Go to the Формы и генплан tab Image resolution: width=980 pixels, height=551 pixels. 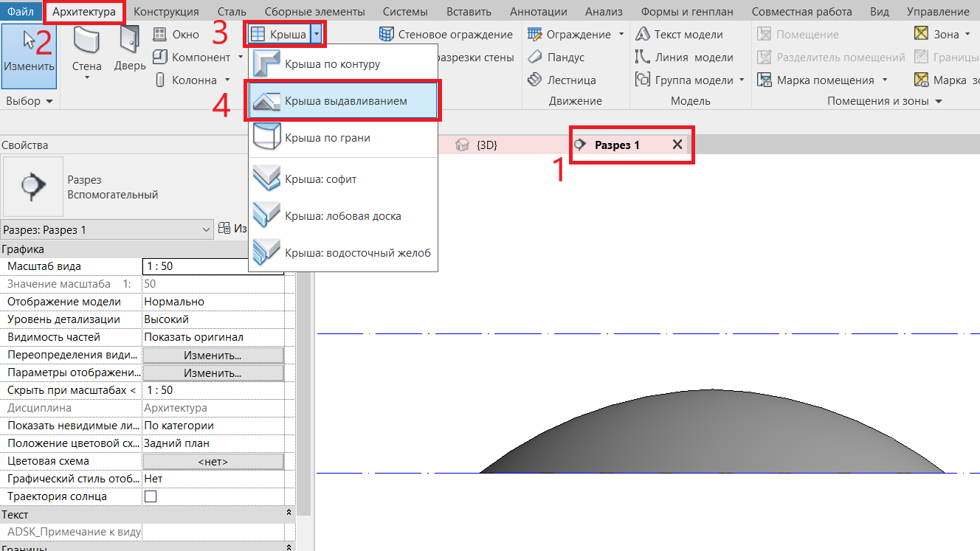click(x=688, y=11)
